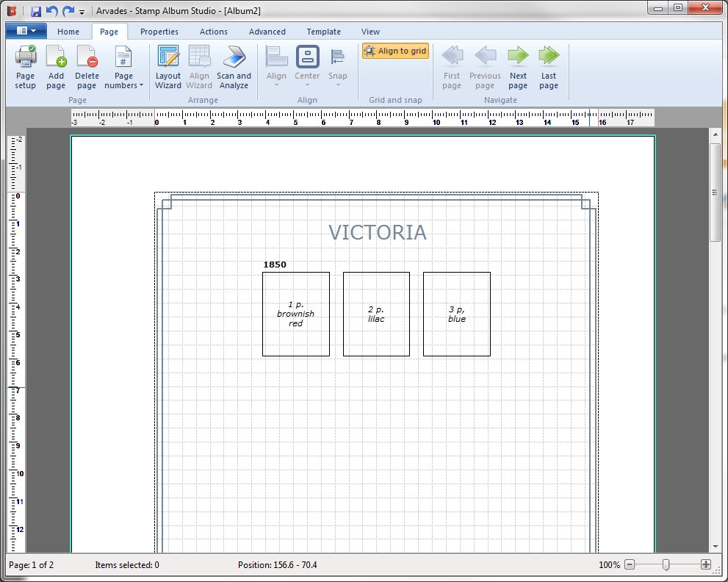The height and width of the screenshot is (582, 728).
Task: Open the Advanced tab
Action: [x=267, y=32]
